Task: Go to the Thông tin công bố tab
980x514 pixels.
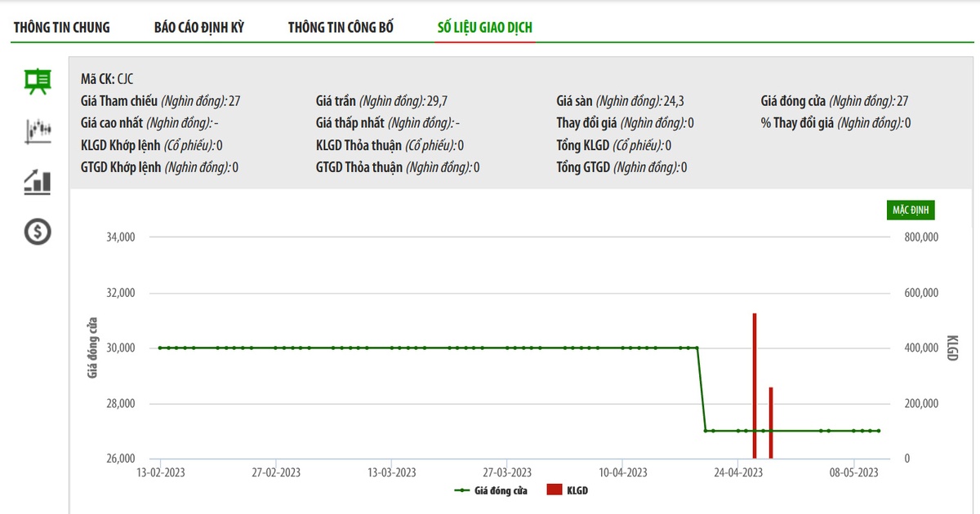Action: 341,28
